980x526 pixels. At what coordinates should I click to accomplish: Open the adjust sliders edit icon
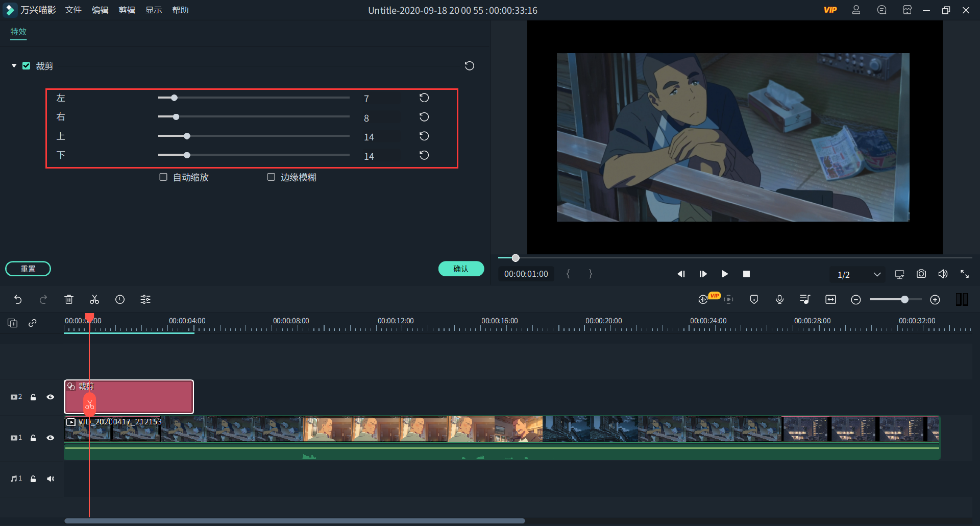145,300
